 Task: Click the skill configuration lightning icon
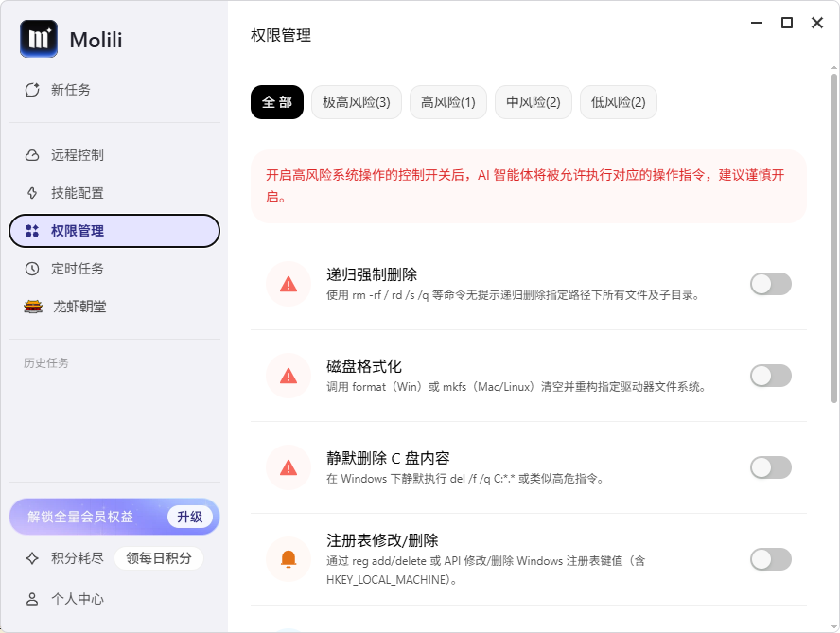32,193
